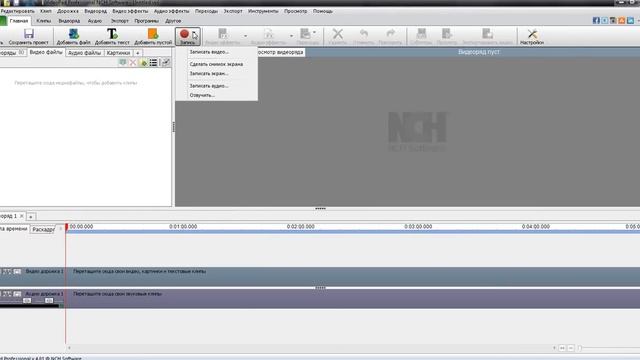Image resolution: width=640 pixels, height=360 pixels.
Task: Open the Помощь menu in the menu bar
Action: coord(322,11)
